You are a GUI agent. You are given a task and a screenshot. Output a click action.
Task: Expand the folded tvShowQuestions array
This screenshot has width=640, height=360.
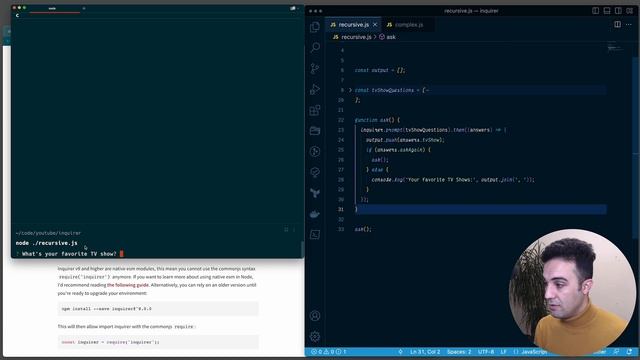(350, 90)
